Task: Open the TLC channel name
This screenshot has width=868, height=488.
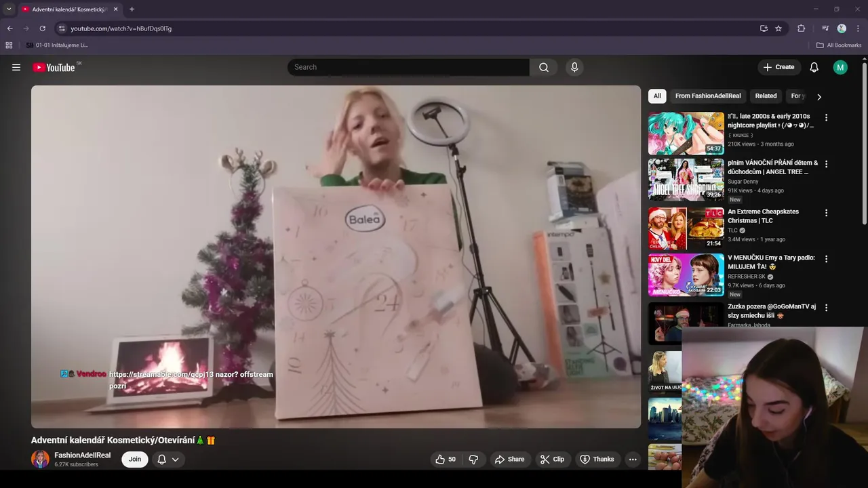Action: coord(732,230)
